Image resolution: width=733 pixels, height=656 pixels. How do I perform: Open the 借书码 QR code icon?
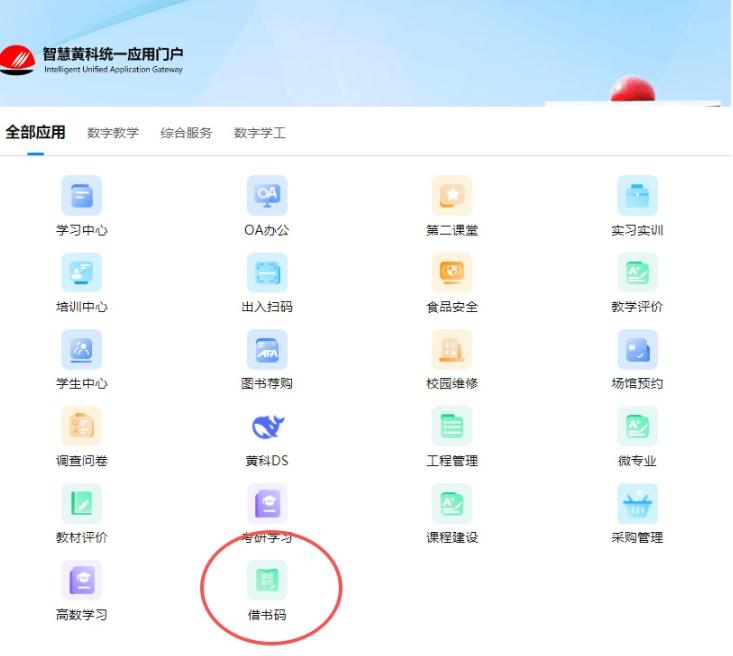[267, 580]
